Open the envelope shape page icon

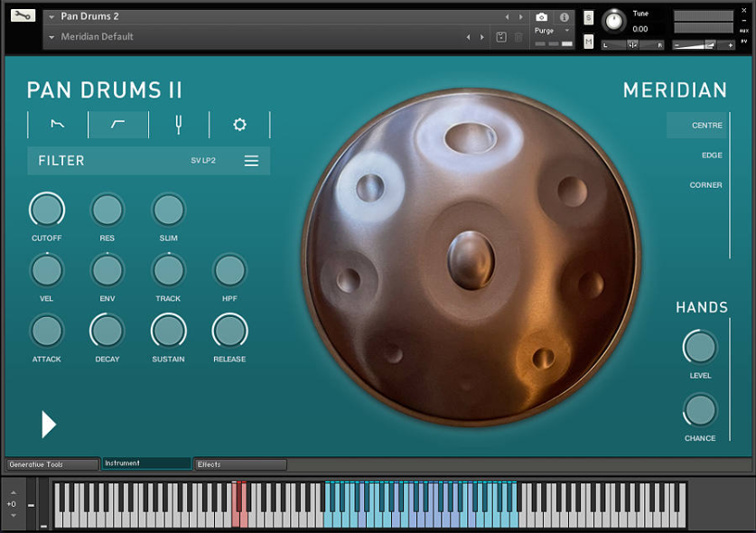pos(58,125)
